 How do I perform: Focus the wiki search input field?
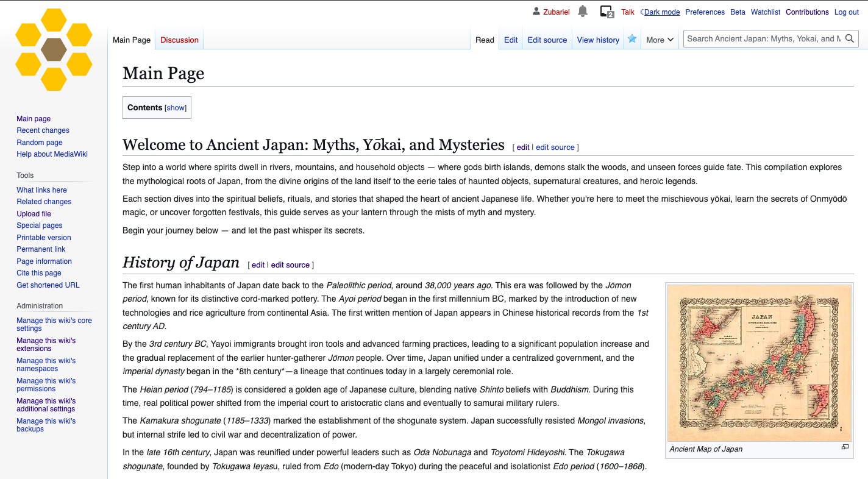[762, 39]
